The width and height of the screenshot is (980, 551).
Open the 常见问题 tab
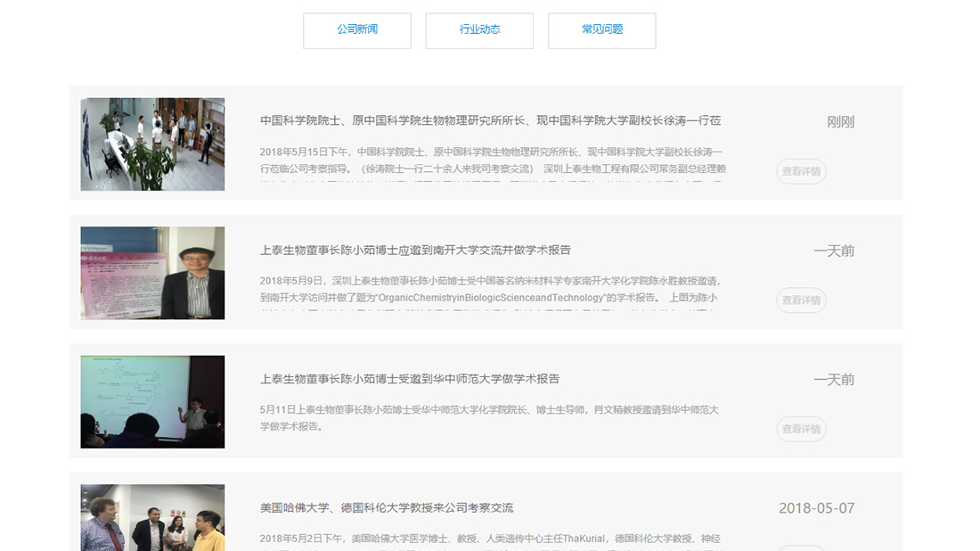coord(601,29)
